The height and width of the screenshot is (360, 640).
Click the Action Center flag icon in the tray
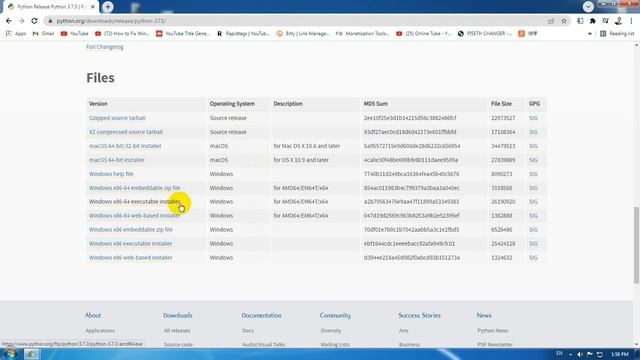click(x=590, y=354)
